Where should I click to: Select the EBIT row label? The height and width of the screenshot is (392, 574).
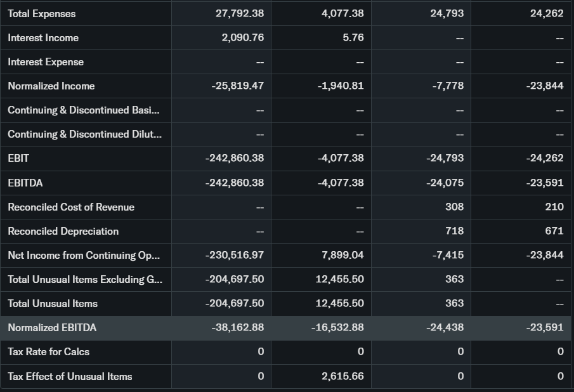[x=18, y=158]
